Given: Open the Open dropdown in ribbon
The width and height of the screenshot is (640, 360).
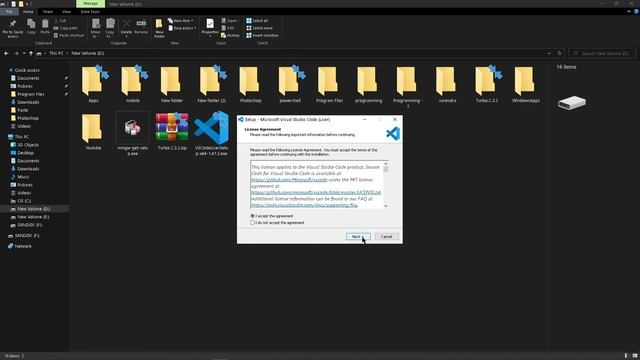Looking at the screenshot, I should click(230, 20).
